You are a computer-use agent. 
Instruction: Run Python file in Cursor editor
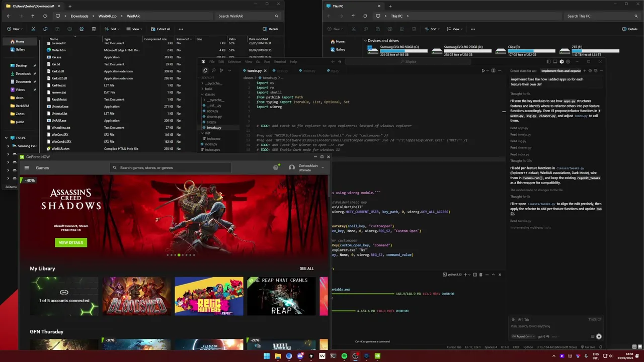pyautogui.click(x=483, y=71)
